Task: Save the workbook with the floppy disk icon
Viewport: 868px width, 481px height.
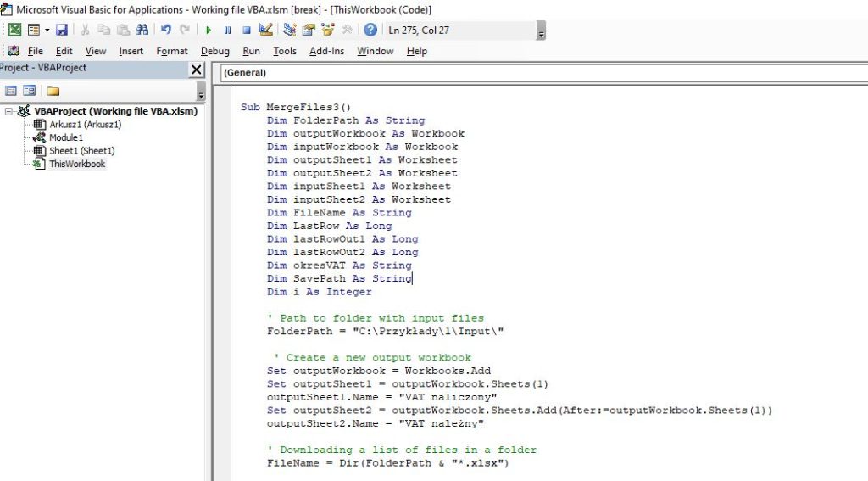Action: (62, 30)
